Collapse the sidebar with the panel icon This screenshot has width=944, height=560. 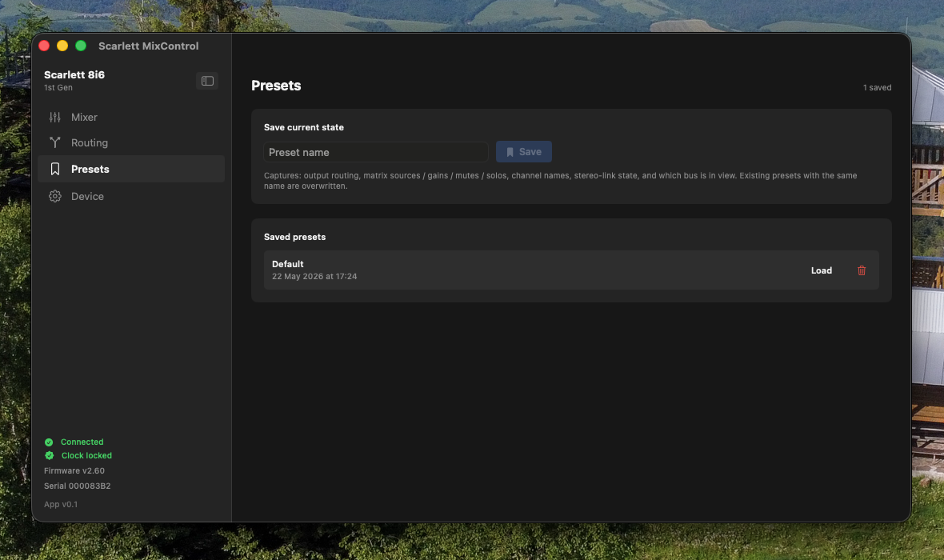[207, 81]
